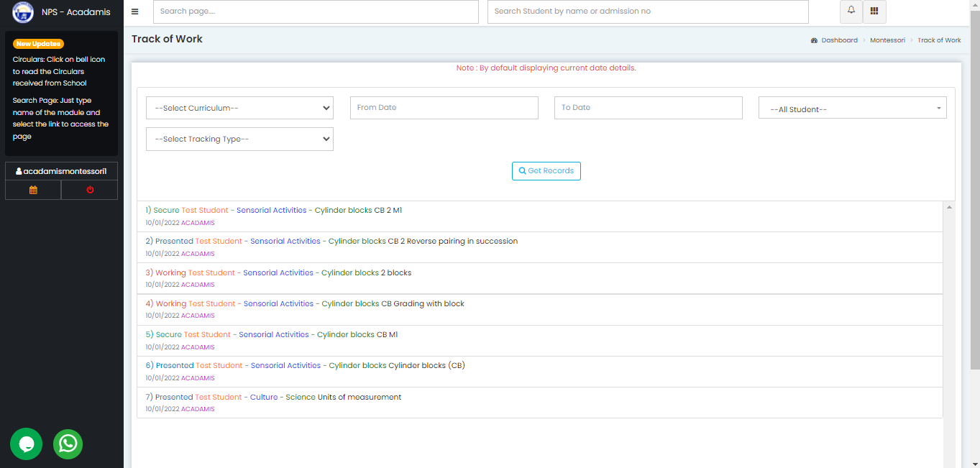
Task: Click the red default date note
Action: point(546,68)
